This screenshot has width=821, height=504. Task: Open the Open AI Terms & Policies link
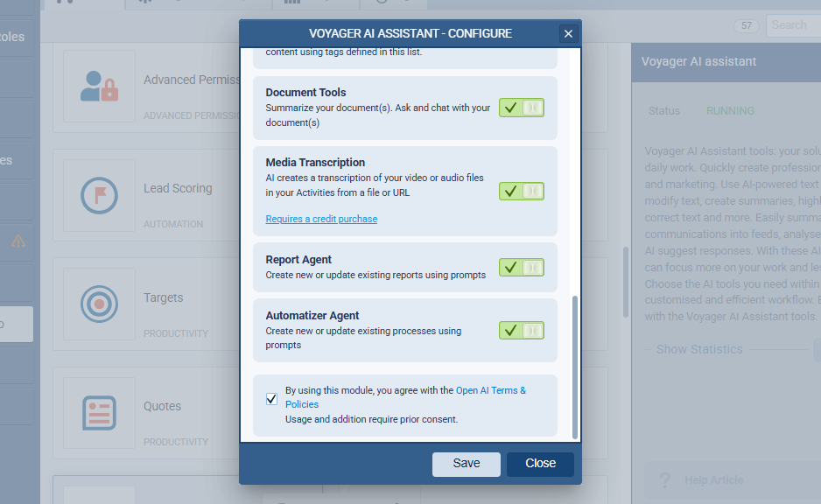[x=491, y=390]
